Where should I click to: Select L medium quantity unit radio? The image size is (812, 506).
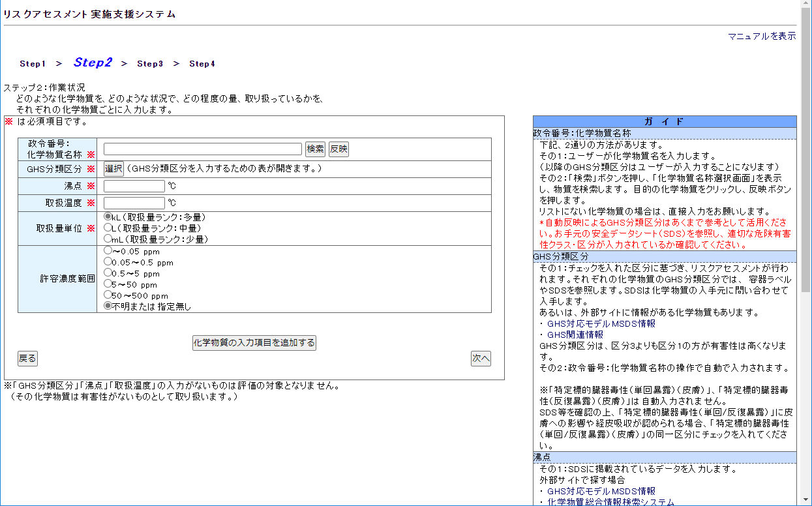(x=108, y=228)
